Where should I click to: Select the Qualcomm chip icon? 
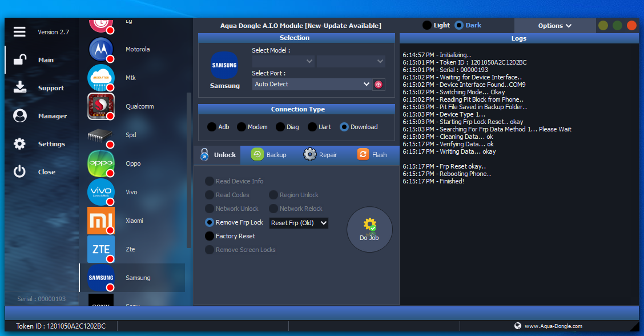(x=101, y=106)
